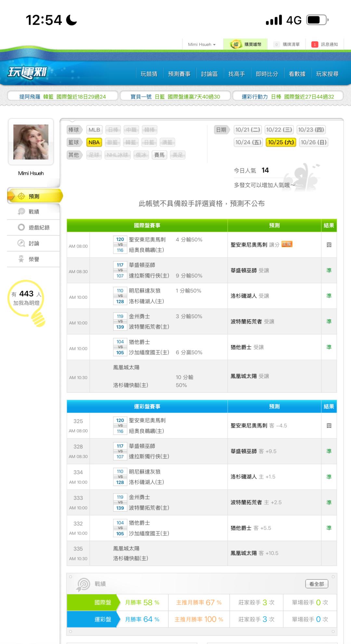Open 寶貝一號 日籃 promo banner
This screenshot has width=351, height=644.
tap(175, 96)
